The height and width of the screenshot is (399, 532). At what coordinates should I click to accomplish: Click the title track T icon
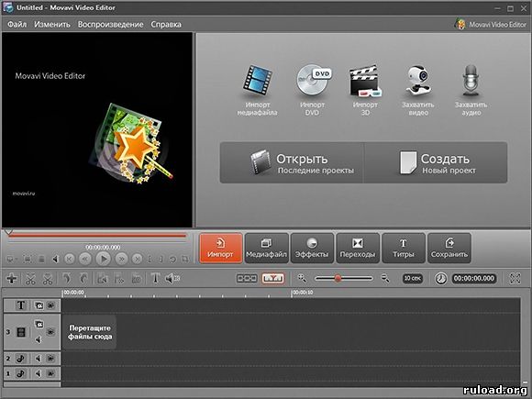point(21,305)
